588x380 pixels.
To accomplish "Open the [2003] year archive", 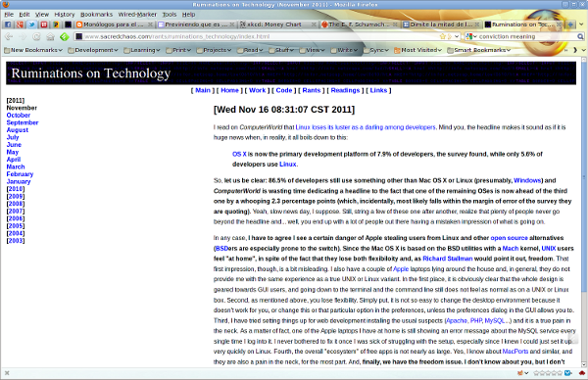I will point(16,241).
